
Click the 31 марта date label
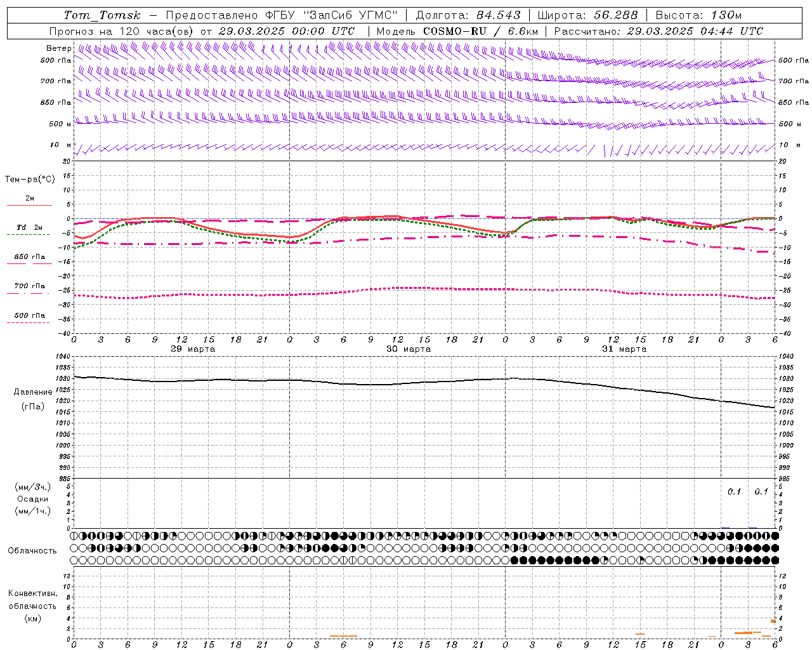pyautogui.click(x=624, y=349)
